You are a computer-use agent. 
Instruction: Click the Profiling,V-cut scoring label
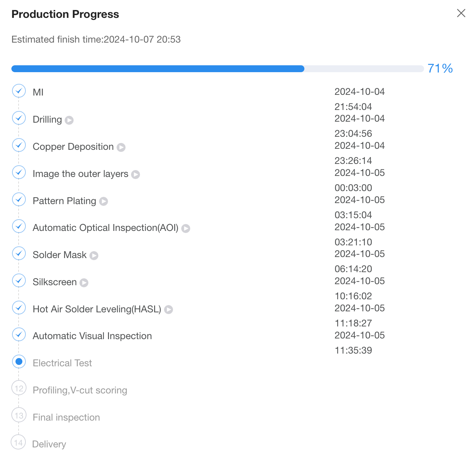80,390
